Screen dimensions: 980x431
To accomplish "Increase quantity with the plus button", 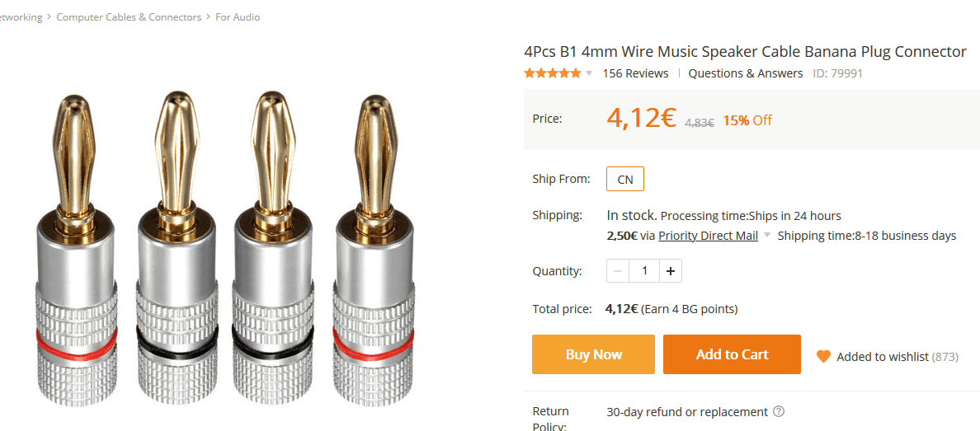I will (670, 271).
